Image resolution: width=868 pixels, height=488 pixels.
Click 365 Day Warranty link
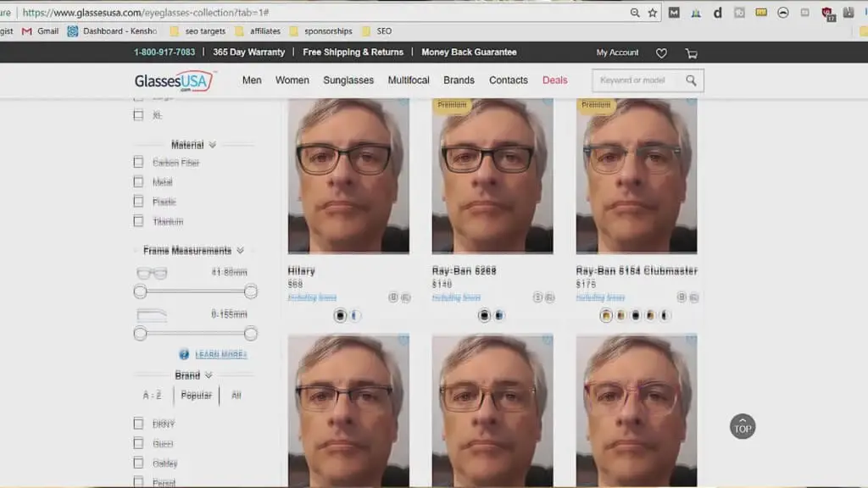(x=248, y=52)
